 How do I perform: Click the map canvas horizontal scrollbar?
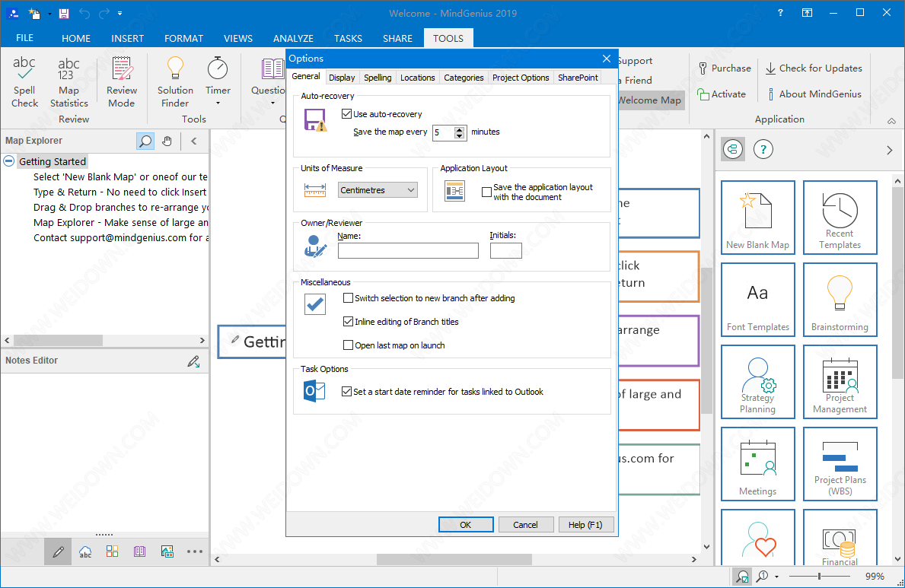pos(454,559)
